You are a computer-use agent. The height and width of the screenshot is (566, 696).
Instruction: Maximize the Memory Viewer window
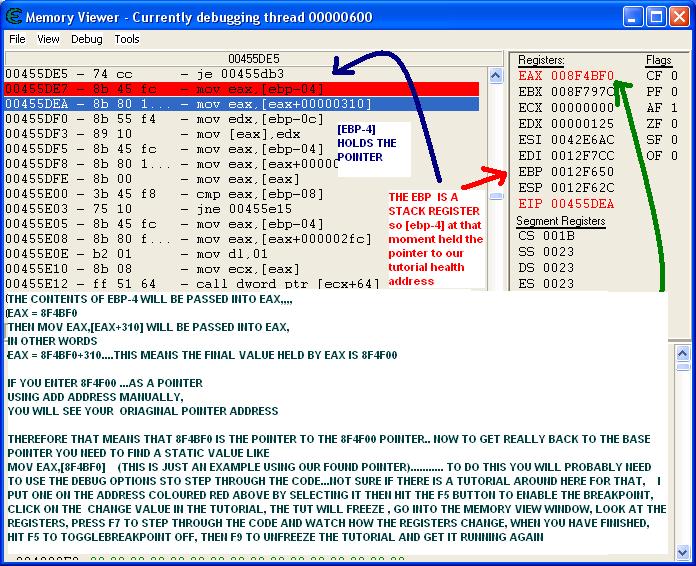click(656, 17)
